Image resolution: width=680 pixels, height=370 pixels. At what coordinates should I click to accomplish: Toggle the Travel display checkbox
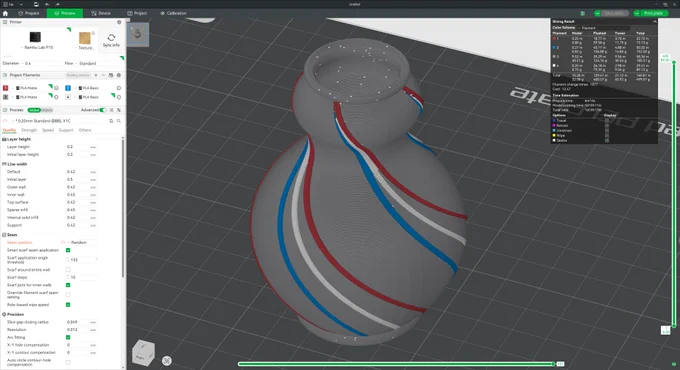coord(607,121)
